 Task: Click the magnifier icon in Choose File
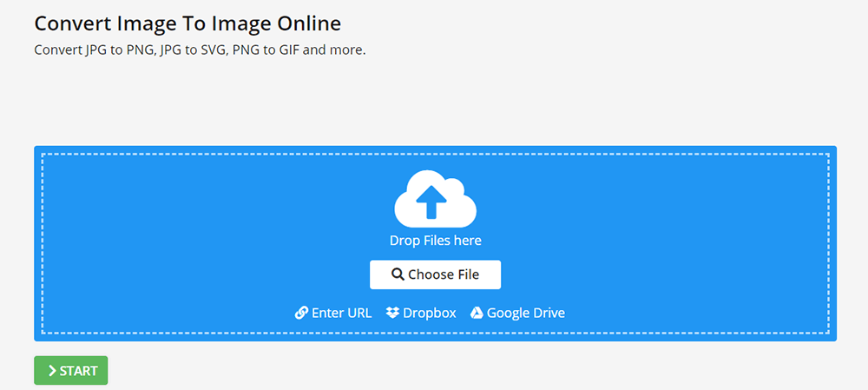398,274
